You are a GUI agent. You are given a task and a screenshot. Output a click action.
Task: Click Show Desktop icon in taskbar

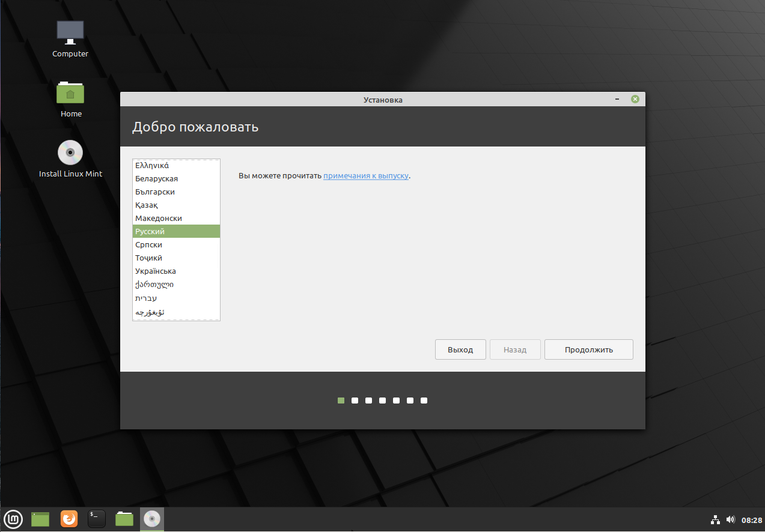click(x=40, y=519)
